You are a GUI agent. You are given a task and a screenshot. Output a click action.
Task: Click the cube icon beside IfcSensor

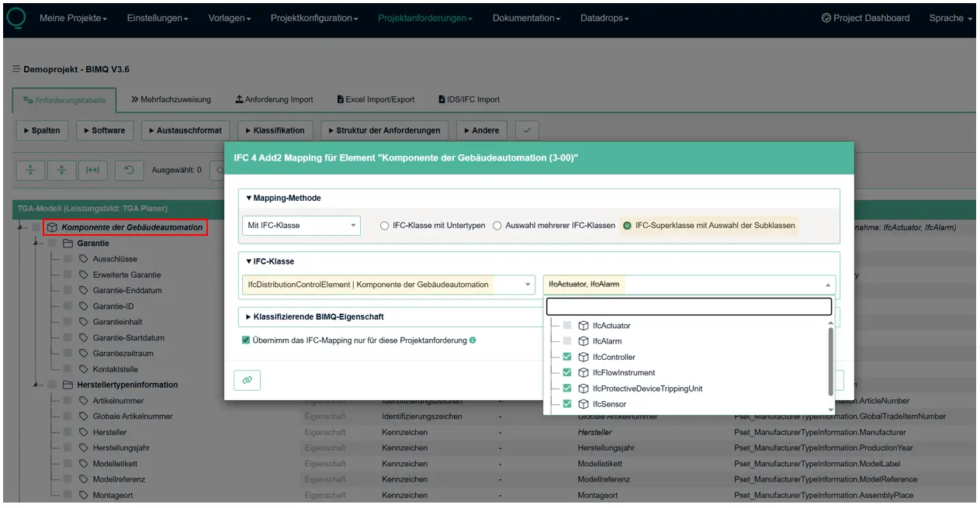tap(583, 404)
